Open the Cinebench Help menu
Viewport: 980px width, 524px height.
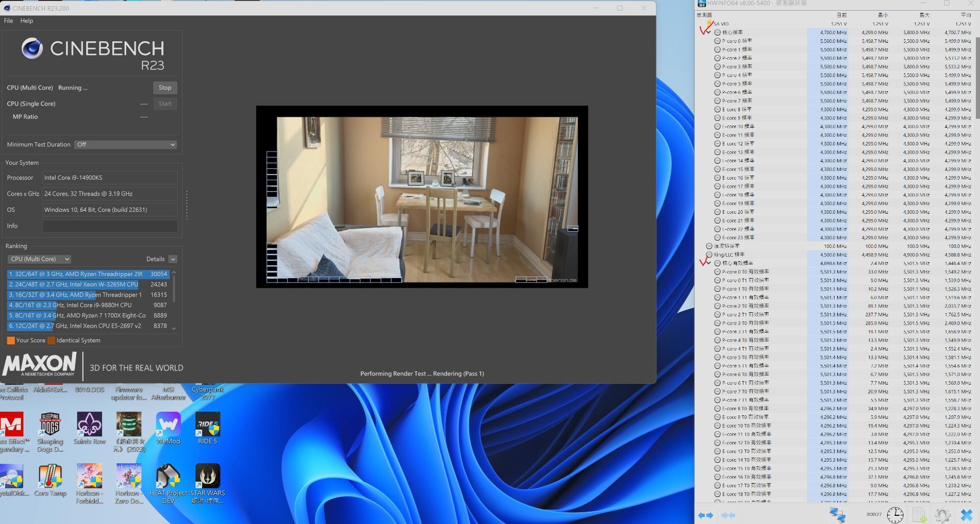click(x=27, y=21)
